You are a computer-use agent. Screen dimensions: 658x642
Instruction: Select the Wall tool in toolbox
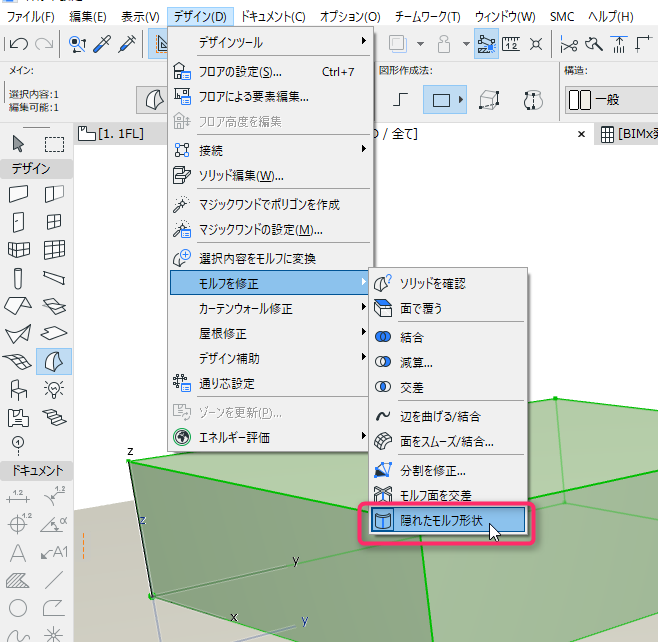[18, 194]
